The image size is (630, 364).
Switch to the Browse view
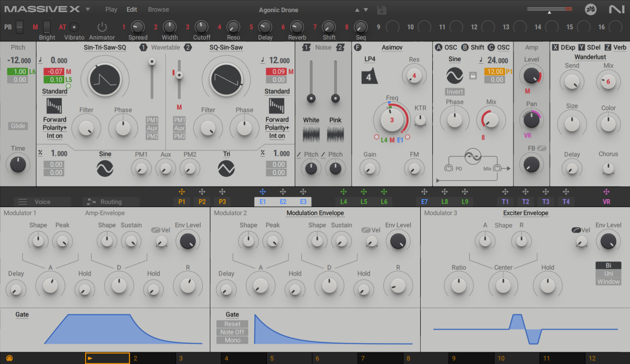click(x=158, y=9)
